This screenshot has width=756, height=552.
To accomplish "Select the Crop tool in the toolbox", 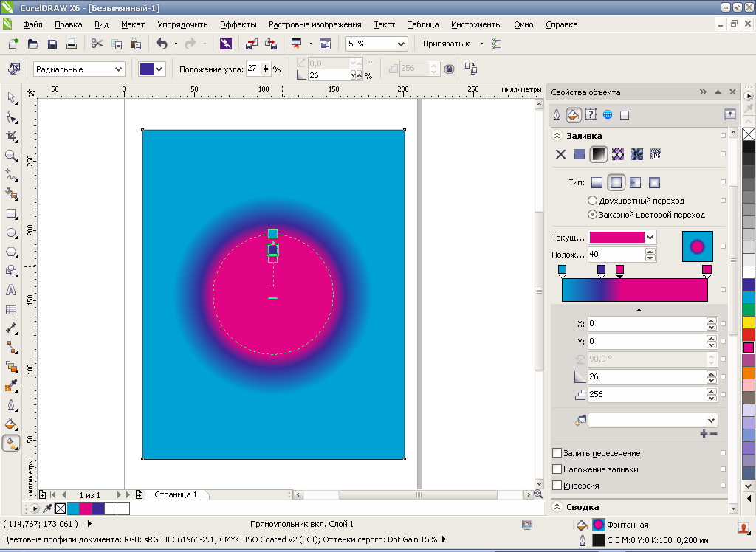I will pyautogui.click(x=11, y=136).
